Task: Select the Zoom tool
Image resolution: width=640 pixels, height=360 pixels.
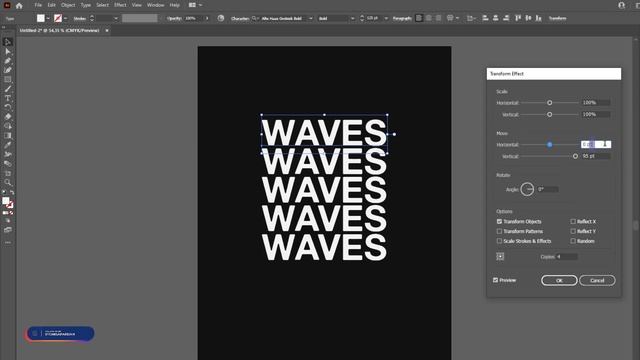Action: (x=8, y=182)
